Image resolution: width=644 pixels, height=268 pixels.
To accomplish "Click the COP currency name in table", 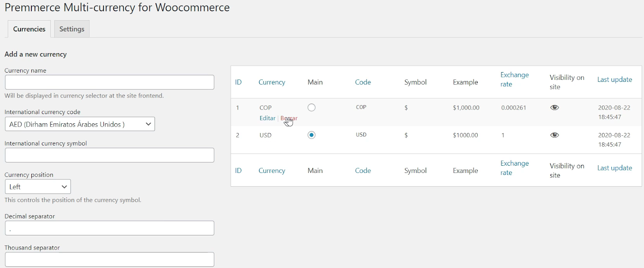I will [266, 108].
